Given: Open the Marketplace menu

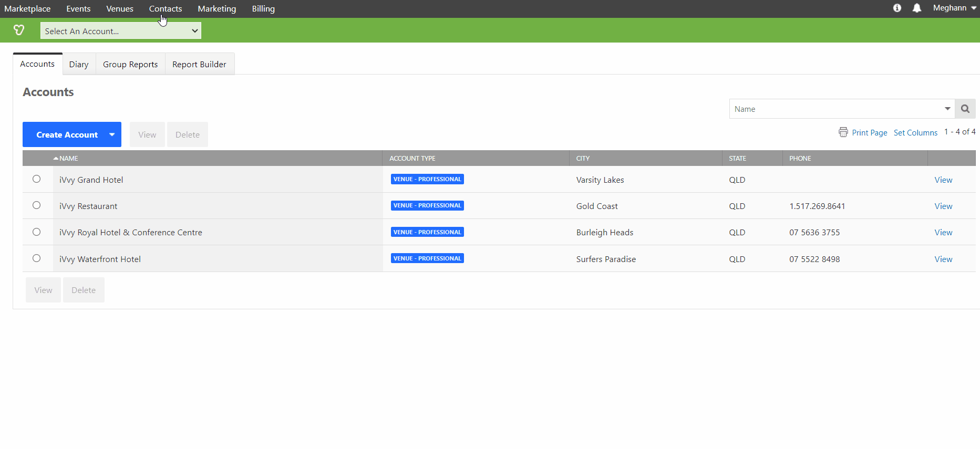Looking at the screenshot, I should pos(27,9).
